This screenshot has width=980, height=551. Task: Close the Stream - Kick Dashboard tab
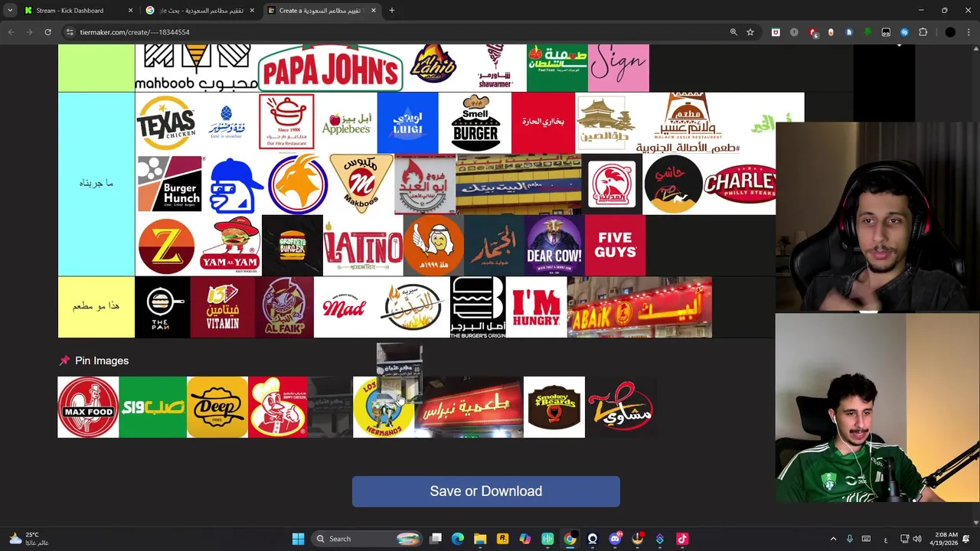coord(130,11)
